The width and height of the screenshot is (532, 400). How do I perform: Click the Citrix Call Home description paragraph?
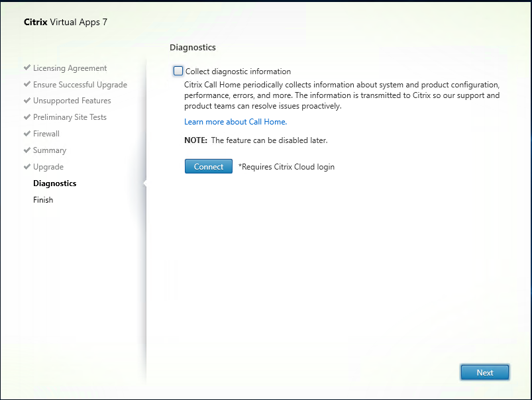pos(342,95)
